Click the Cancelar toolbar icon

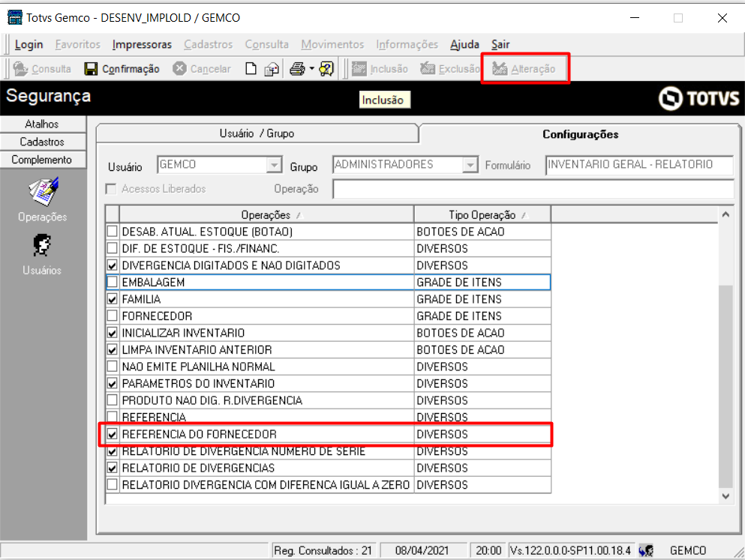tap(179, 68)
